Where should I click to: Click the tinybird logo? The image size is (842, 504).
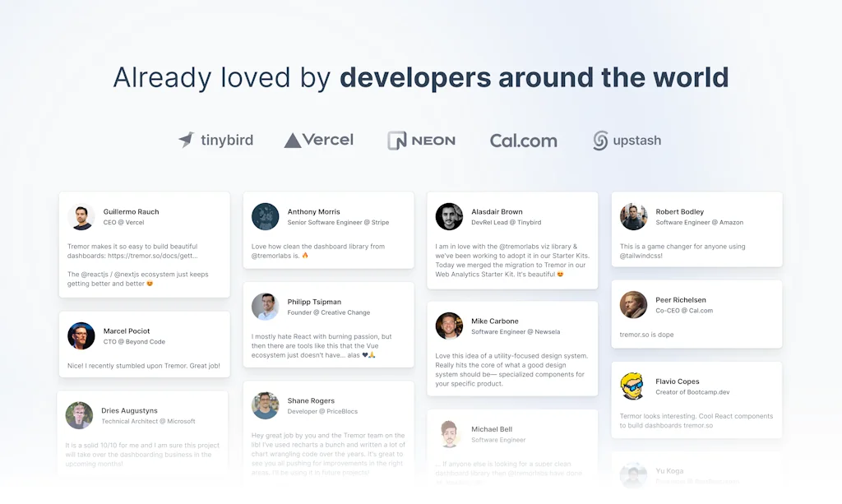pyautogui.click(x=215, y=140)
